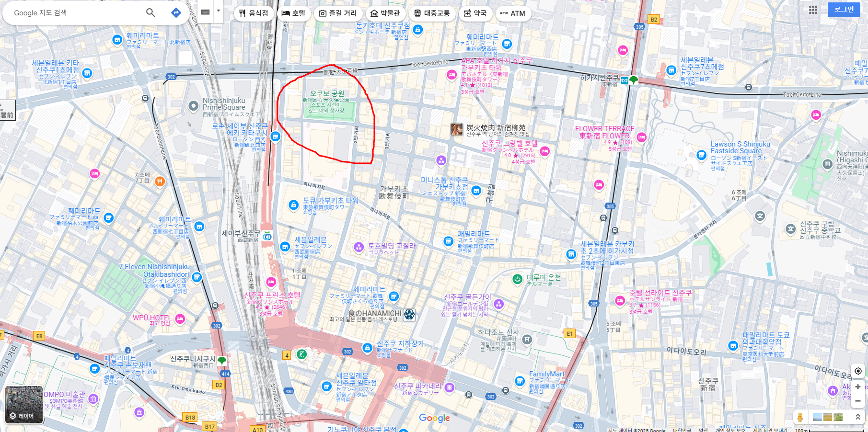Click the Nishishinjuku Prime Square gray pin
868x432 pixels.
[193, 106]
